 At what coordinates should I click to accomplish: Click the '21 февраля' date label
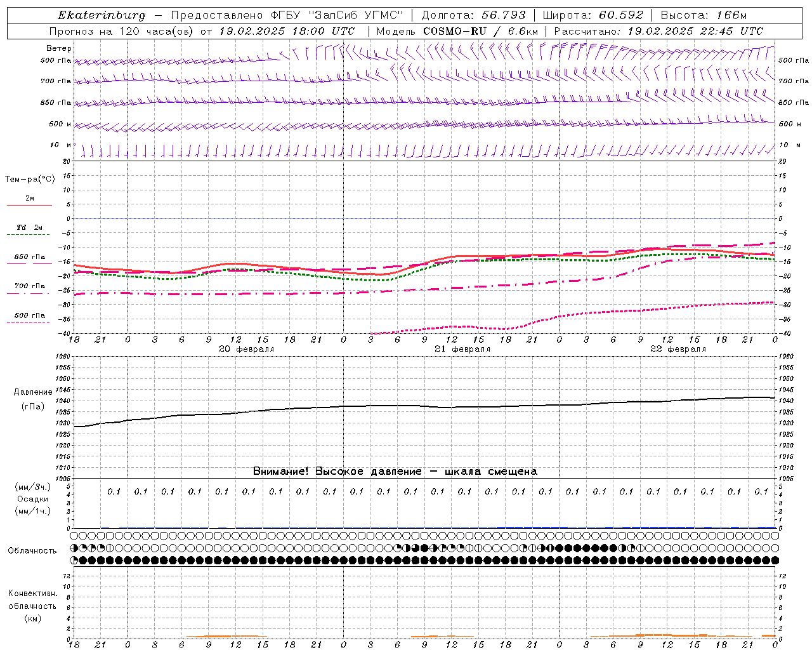click(x=462, y=349)
